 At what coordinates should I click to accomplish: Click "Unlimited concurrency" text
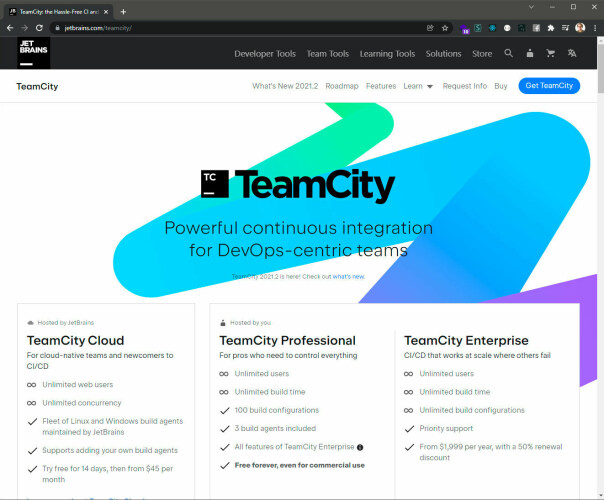pyautogui.click(x=82, y=403)
